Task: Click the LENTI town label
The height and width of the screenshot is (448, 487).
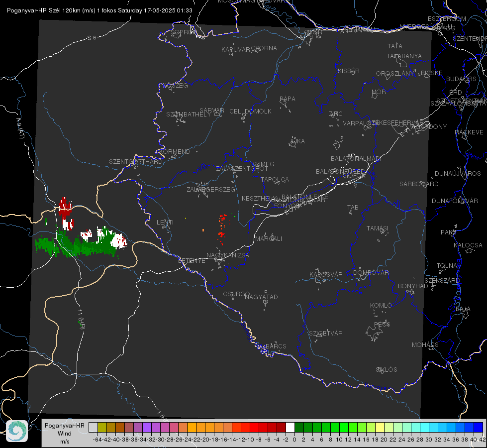Action: pyautogui.click(x=165, y=223)
